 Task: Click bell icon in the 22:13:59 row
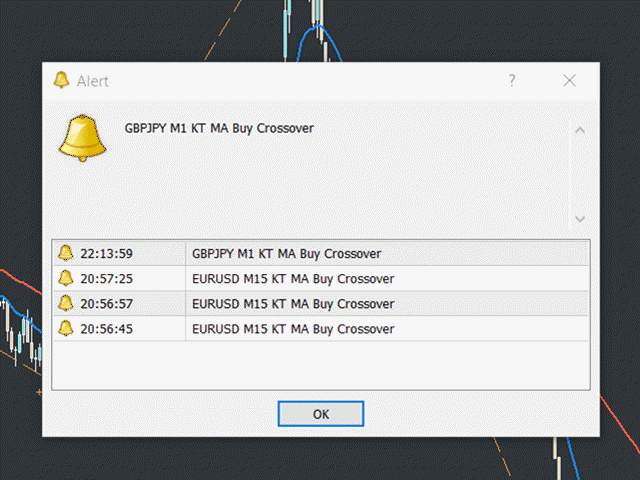click(65, 253)
